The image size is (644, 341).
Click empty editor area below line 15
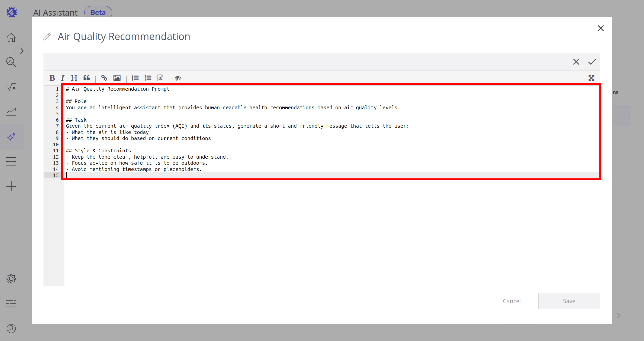[x=332, y=232]
